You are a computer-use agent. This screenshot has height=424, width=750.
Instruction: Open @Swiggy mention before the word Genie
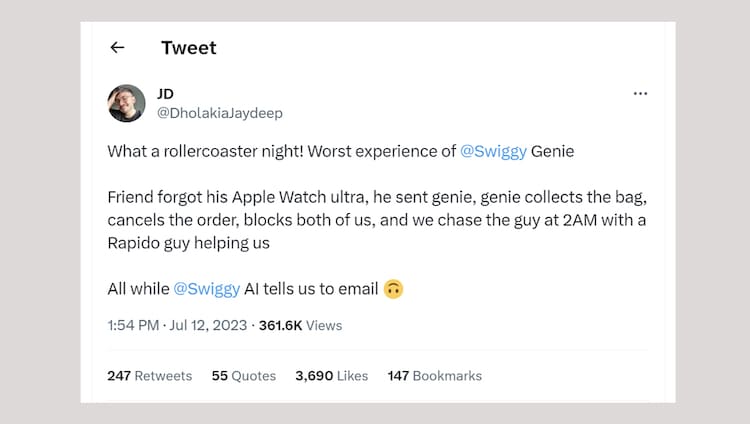point(493,151)
